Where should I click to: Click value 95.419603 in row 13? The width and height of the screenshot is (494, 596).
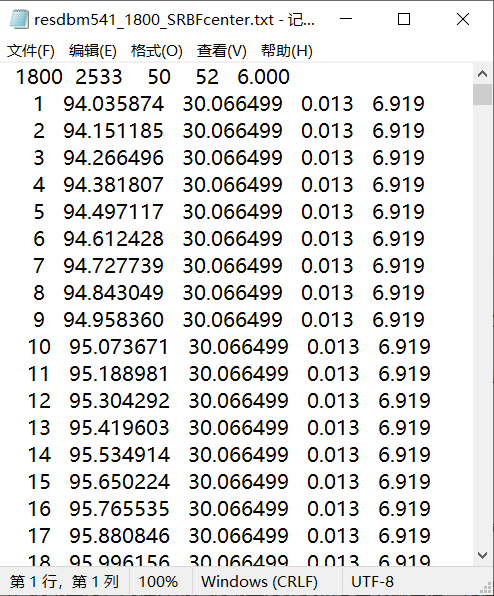[119, 428]
